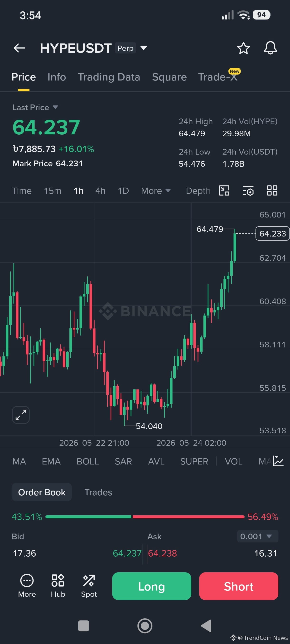Toggle the BOLL indicator

(88, 461)
